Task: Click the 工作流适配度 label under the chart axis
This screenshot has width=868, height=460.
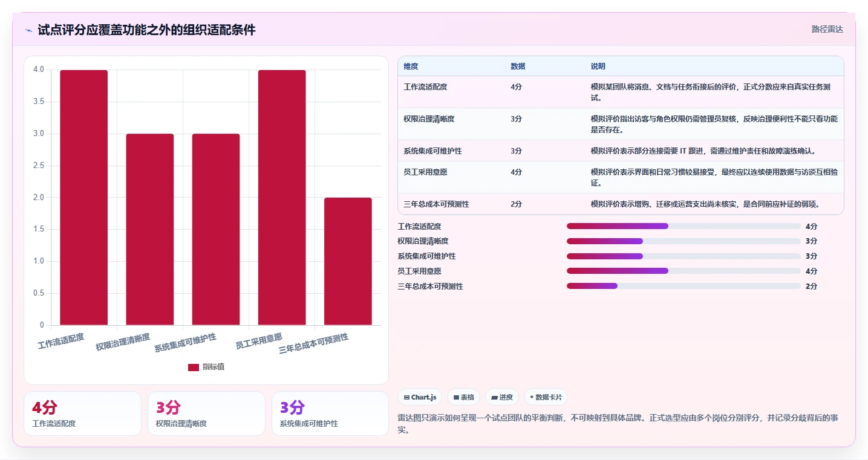Action: pos(60,342)
